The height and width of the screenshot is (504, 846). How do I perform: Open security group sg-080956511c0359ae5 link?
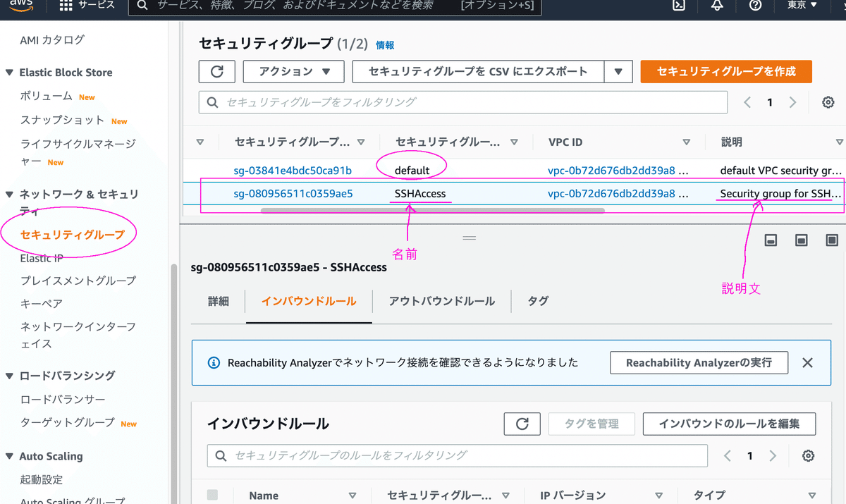[x=293, y=193]
